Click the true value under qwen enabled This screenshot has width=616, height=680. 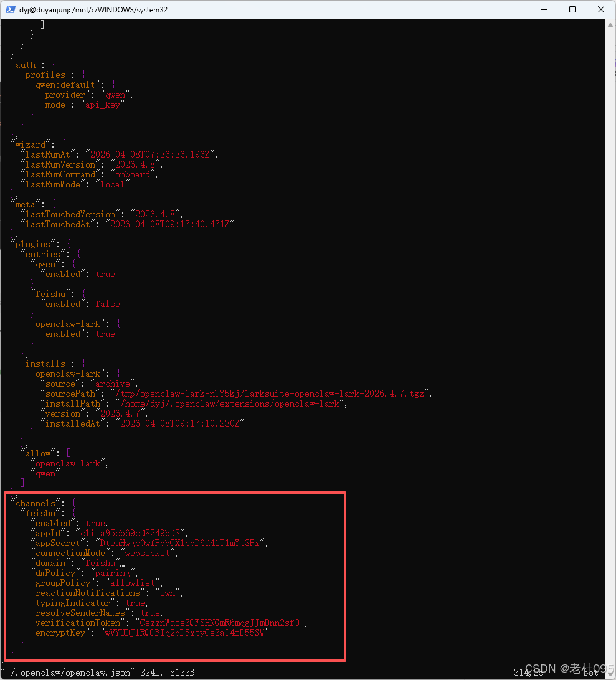pos(105,275)
